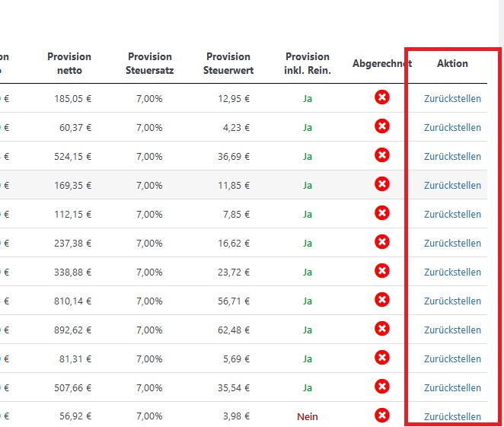Select the 60,37 € net provision cell

pos(75,128)
